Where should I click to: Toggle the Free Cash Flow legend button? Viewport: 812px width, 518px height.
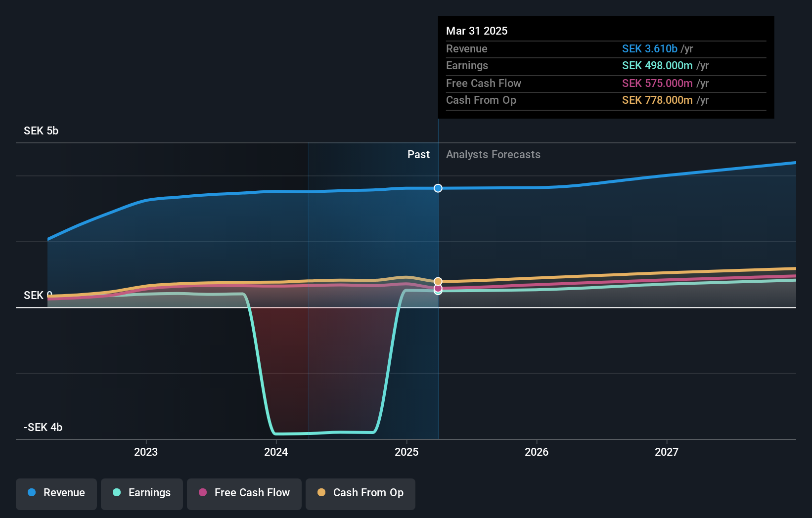coord(244,494)
